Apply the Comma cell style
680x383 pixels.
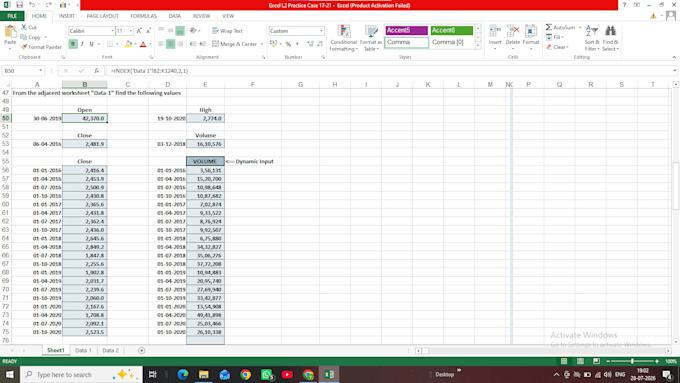(x=406, y=43)
